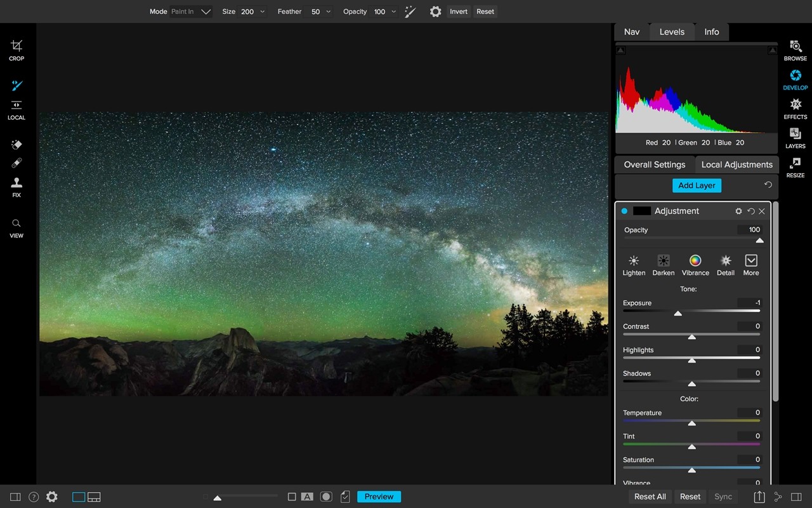Viewport: 812px width, 508px height.
Task: Switch to the Layers module
Action: coord(795,138)
